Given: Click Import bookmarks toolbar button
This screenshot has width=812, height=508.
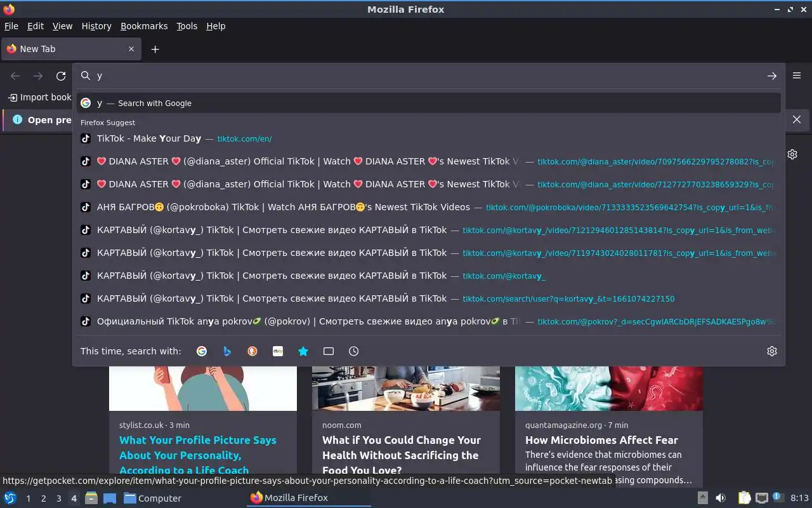Looking at the screenshot, I should pos(39,97).
